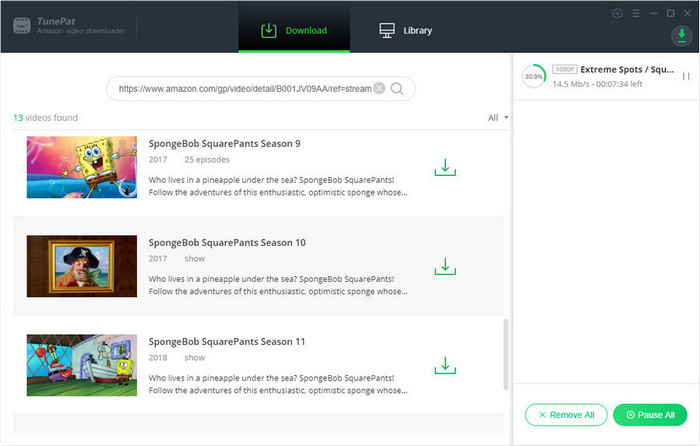Open the hamburger menu icon
This screenshot has height=446, width=700.
(634, 13)
